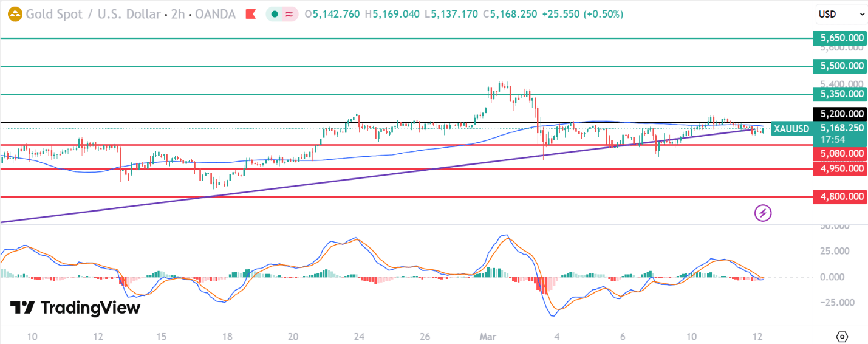Open chart settings via hexagon gear icon

tap(842, 336)
